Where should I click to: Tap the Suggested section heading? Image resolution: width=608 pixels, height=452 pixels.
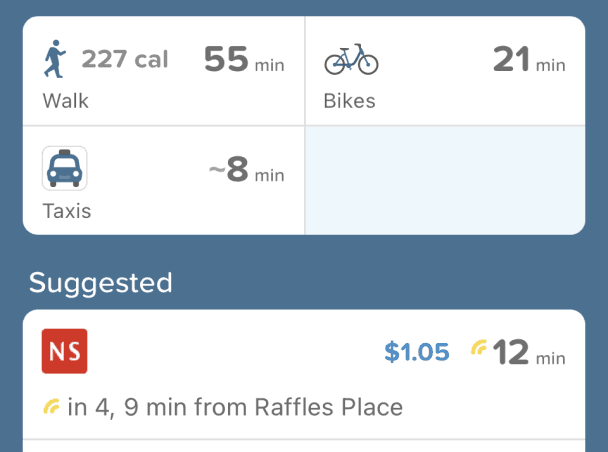100,283
